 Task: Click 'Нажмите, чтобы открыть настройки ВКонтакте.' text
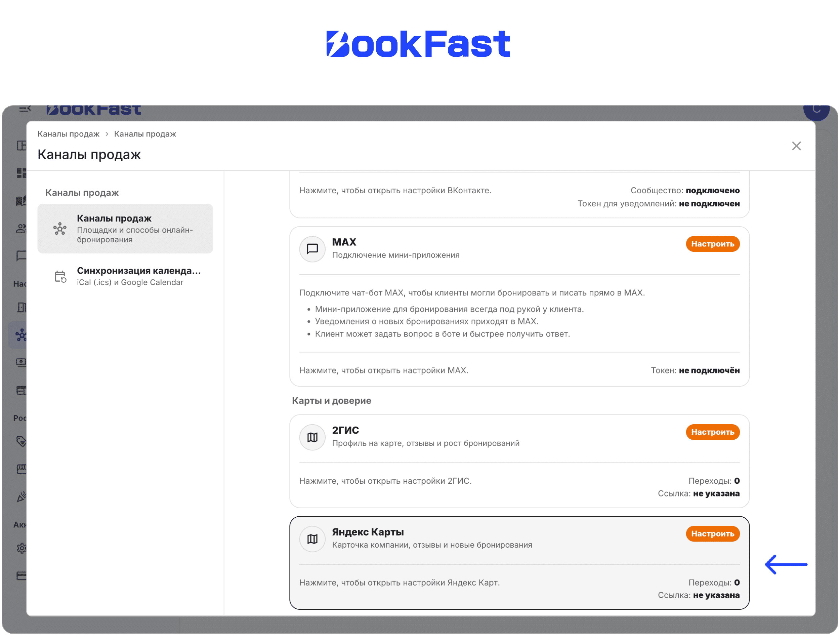point(395,190)
